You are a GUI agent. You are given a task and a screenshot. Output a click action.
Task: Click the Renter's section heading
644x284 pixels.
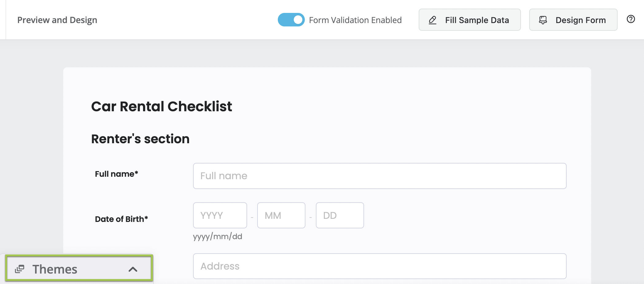pyautogui.click(x=140, y=139)
